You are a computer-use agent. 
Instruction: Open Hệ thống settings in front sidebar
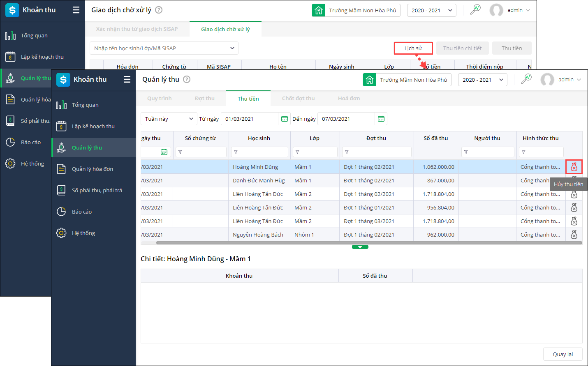[x=83, y=233]
